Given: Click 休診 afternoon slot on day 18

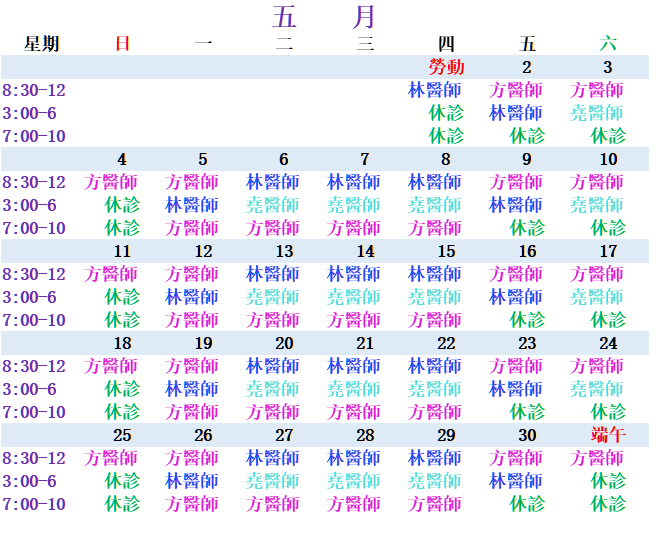Looking at the screenshot, I should [x=122, y=389].
